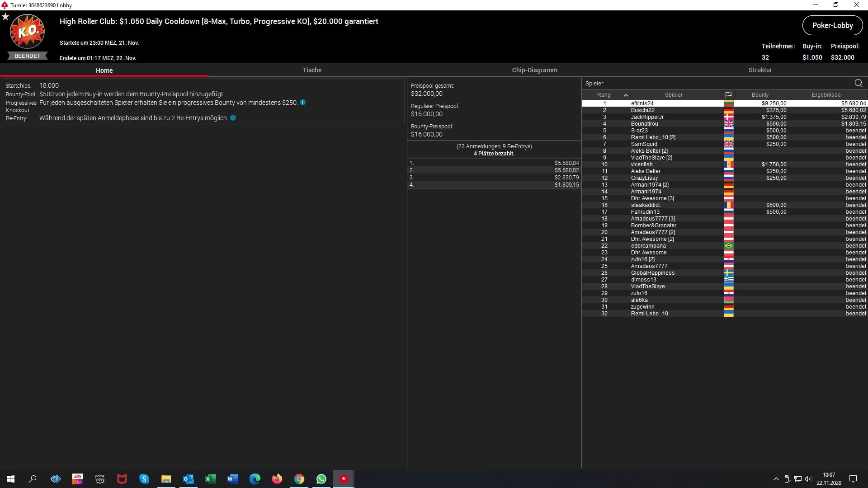The image size is (868, 488).
Task: Select player Buschi22 row
Action: [x=642, y=110]
